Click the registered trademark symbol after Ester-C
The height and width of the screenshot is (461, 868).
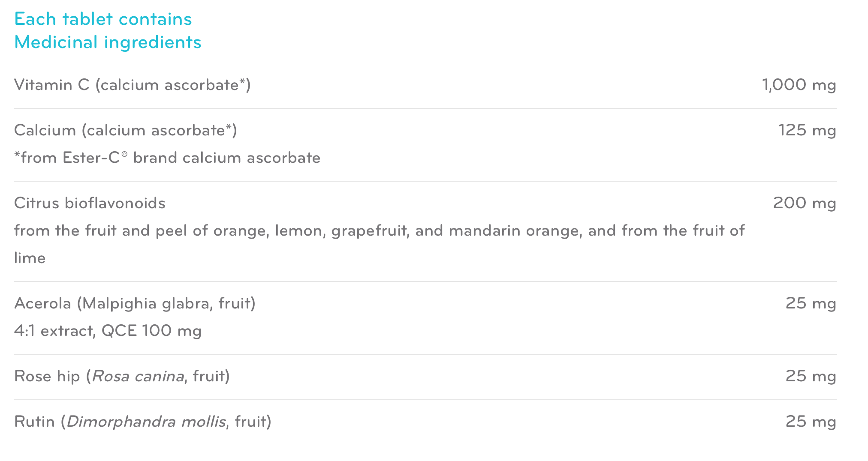click(124, 154)
